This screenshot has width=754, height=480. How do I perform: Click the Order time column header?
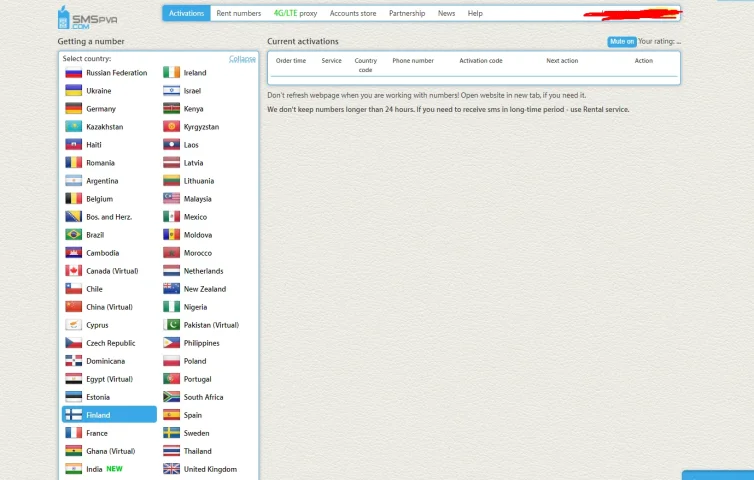[x=291, y=61]
